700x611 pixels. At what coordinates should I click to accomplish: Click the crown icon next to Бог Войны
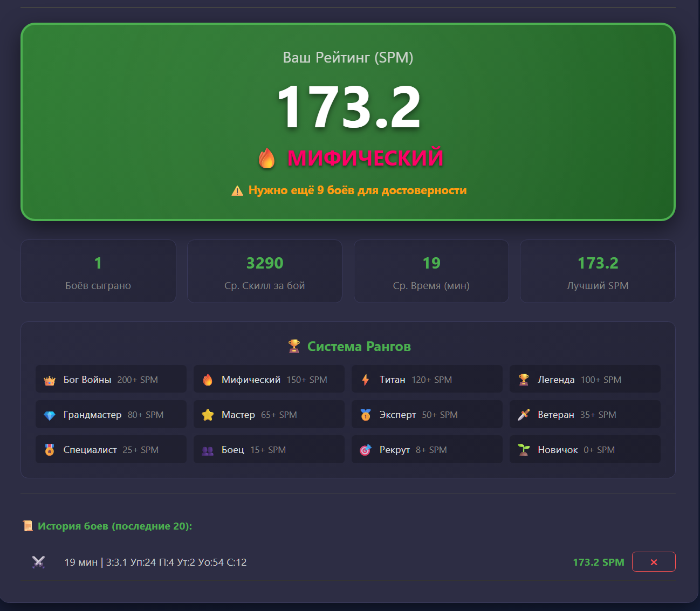pyautogui.click(x=50, y=380)
